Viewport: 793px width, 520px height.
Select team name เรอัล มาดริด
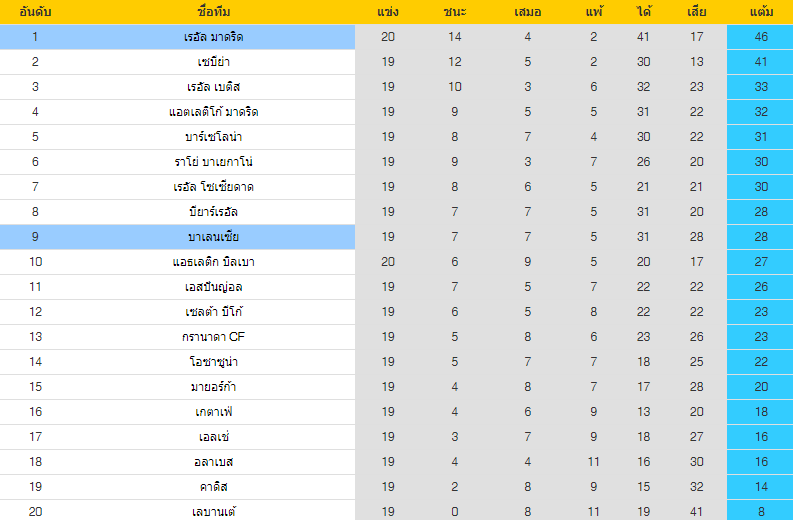213,37
